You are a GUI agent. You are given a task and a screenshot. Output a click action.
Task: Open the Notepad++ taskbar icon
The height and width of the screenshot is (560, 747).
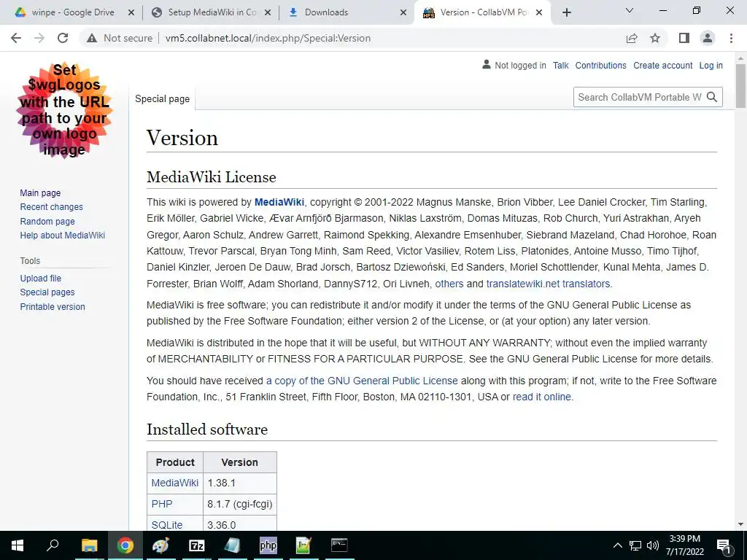[x=303, y=545]
